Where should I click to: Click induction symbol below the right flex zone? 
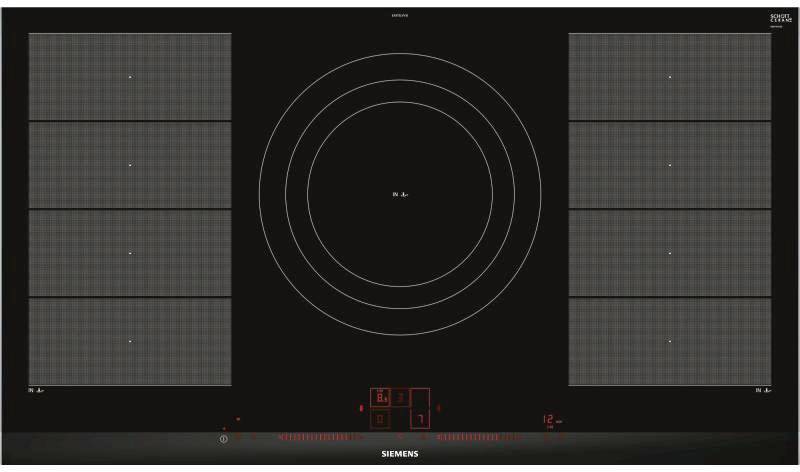tap(763, 389)
